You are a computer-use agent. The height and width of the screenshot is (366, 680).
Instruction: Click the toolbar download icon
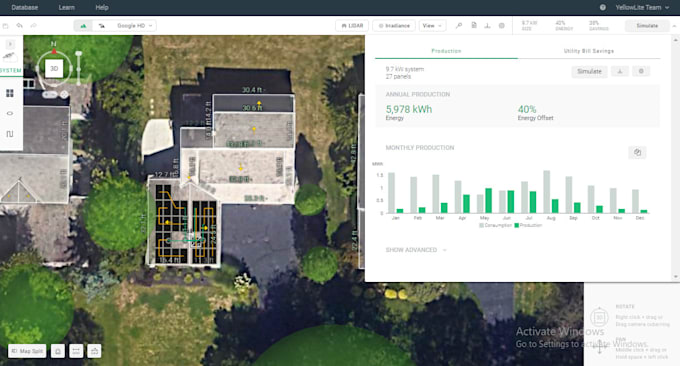click(487, 26)
